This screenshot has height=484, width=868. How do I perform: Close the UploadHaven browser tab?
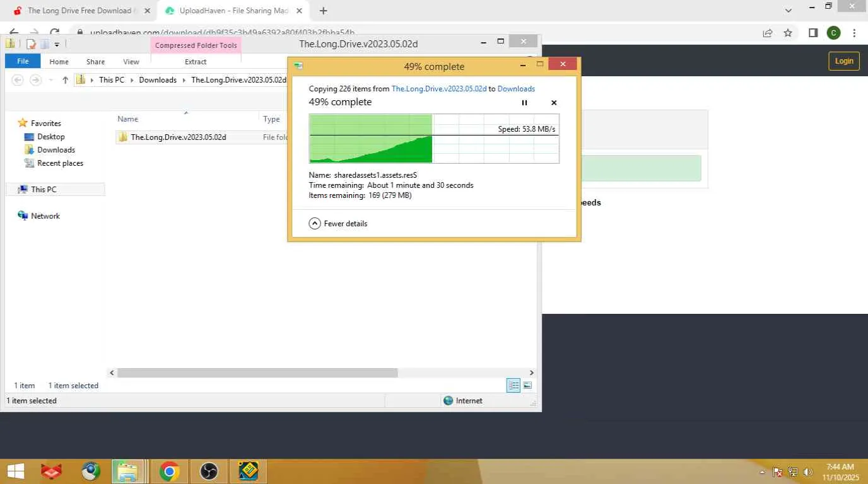(299, 11)
